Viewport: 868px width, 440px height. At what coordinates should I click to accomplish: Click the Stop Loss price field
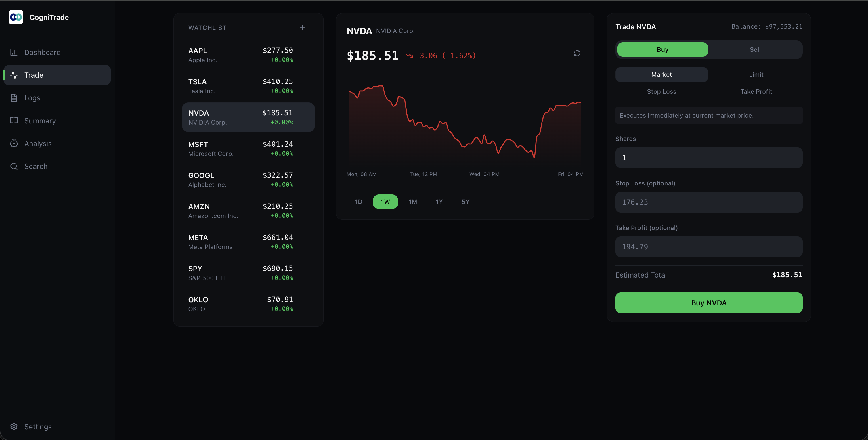(x=709, y=202)
